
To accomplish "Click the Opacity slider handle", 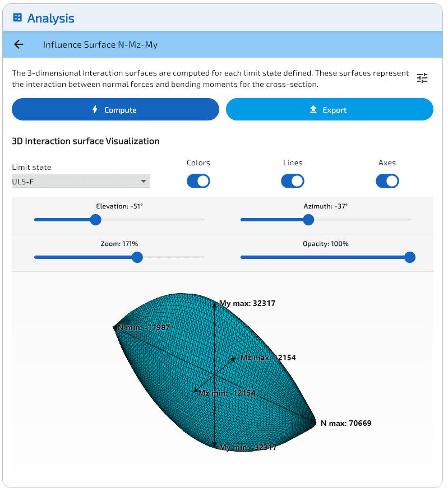I will pos(410,257).
